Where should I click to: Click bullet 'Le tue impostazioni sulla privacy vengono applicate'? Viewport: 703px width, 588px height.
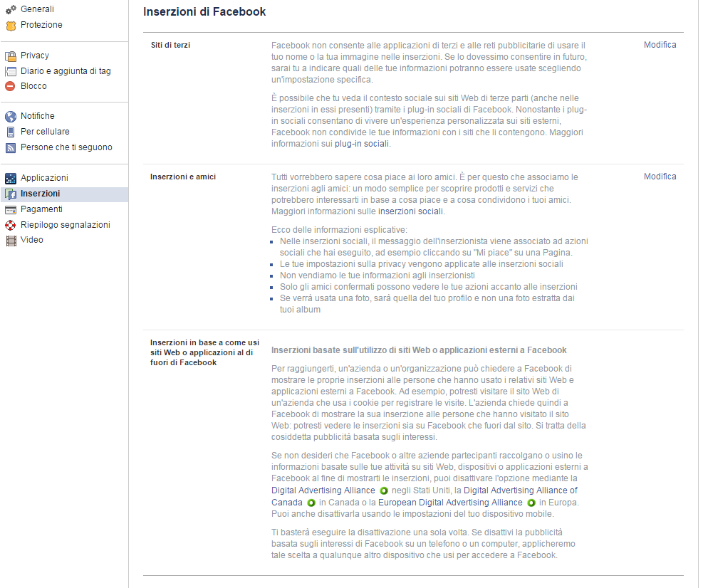pyautogui.click(x=422, y=264)
